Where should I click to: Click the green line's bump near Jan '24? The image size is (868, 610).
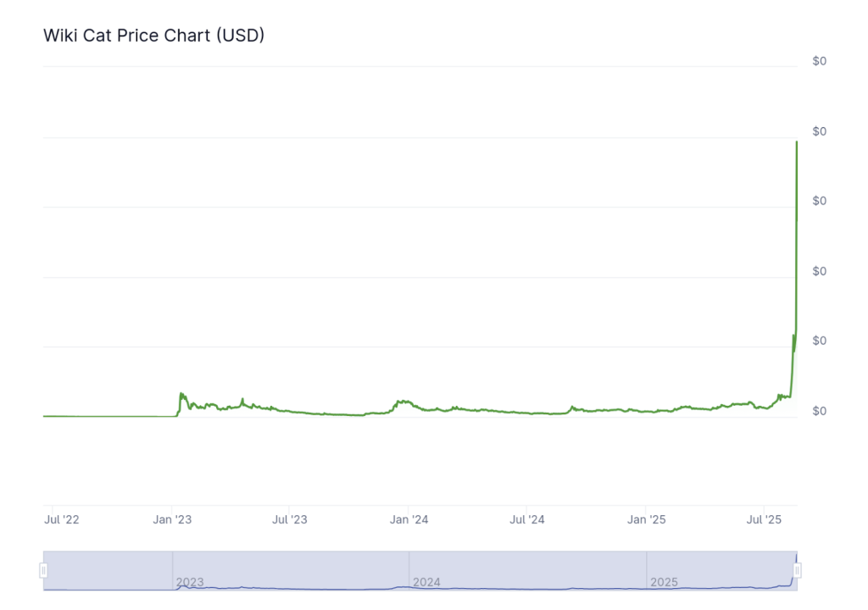point(401,402)
